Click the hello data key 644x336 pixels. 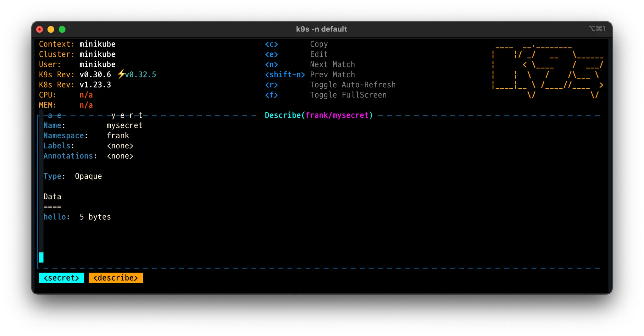55,217
